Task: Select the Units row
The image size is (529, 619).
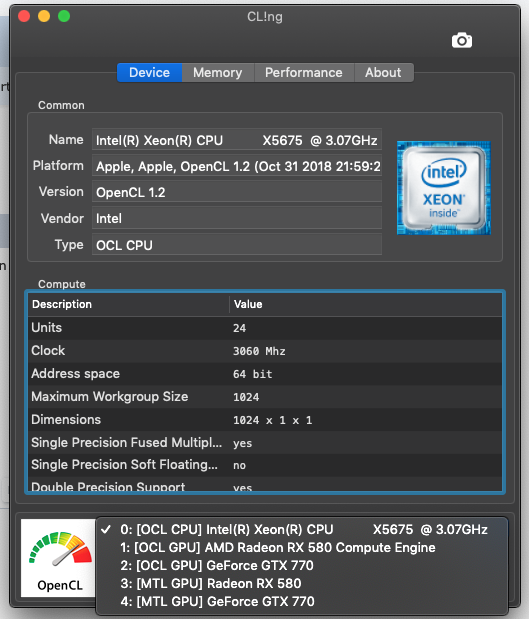Action: pos(265,328)
